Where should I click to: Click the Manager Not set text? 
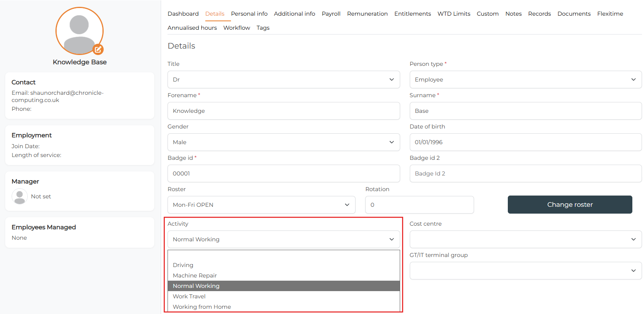click(x=41, y=196)
